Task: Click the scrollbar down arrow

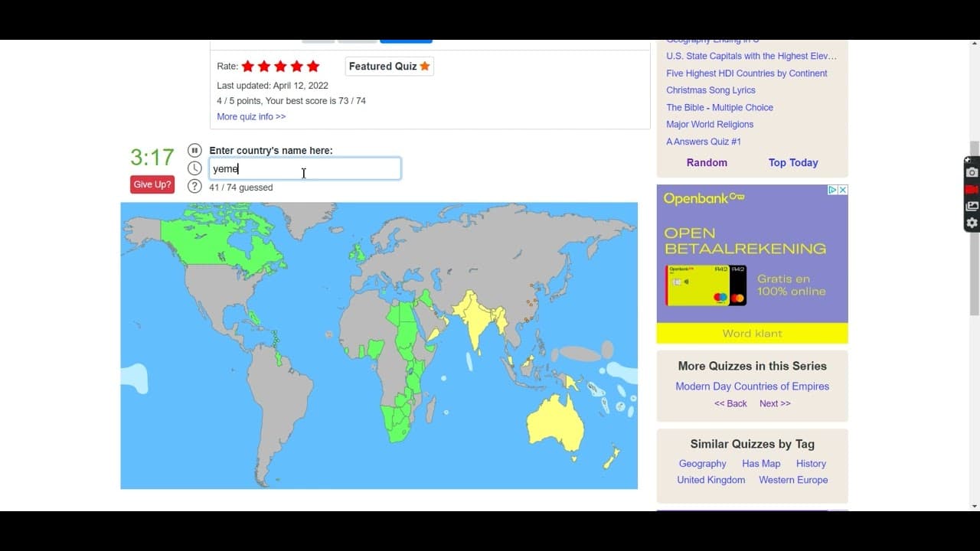Action: point(974,506)
